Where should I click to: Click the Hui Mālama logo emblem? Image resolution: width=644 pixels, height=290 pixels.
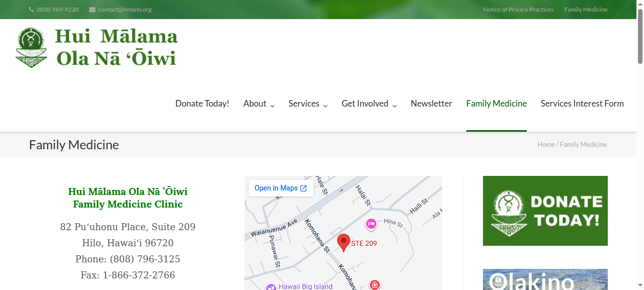32,48
